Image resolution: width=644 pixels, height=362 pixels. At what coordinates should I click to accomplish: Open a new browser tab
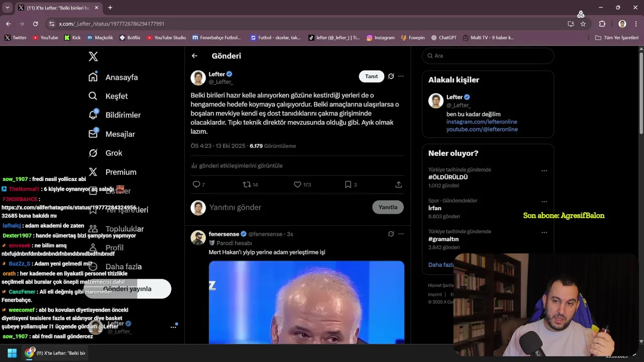coord(110,8)
